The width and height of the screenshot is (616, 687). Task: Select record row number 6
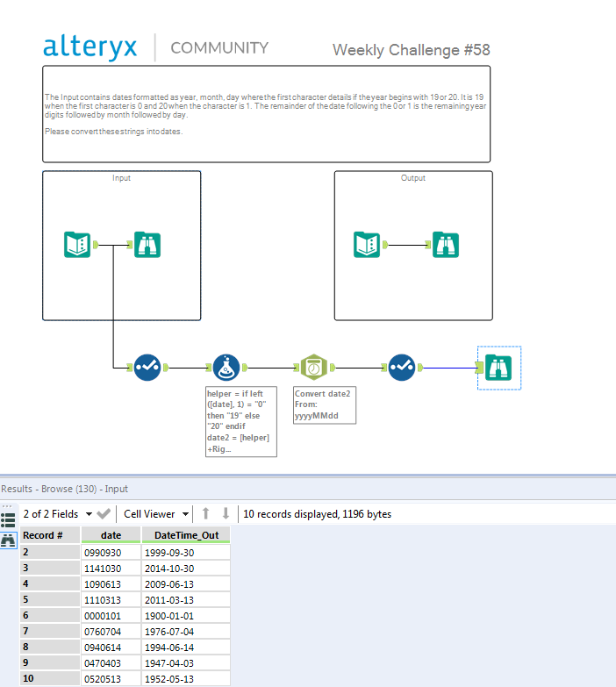tap(50, 616)
